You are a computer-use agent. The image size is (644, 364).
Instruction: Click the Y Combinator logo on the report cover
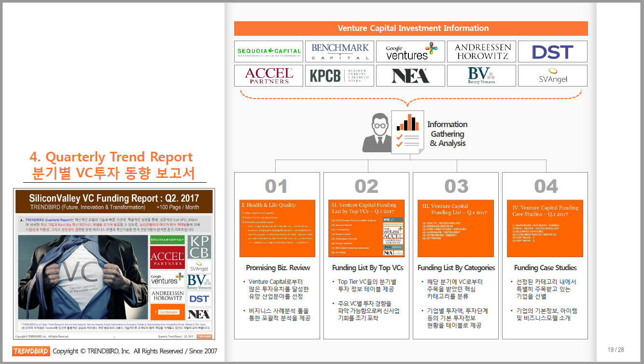pos(167,312)
